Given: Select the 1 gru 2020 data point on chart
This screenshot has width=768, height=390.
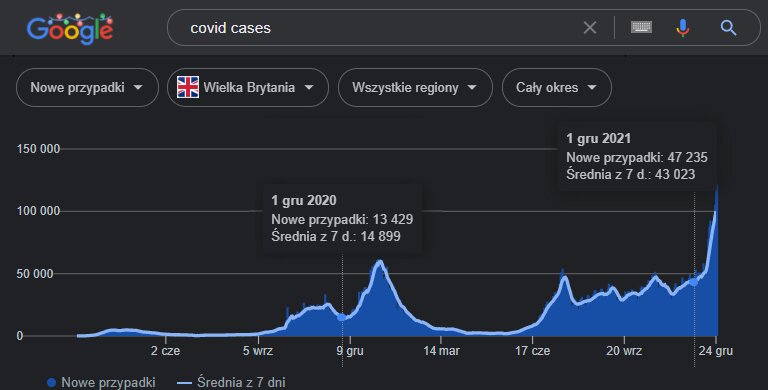Looking at the screenshot, I should 342,317.
